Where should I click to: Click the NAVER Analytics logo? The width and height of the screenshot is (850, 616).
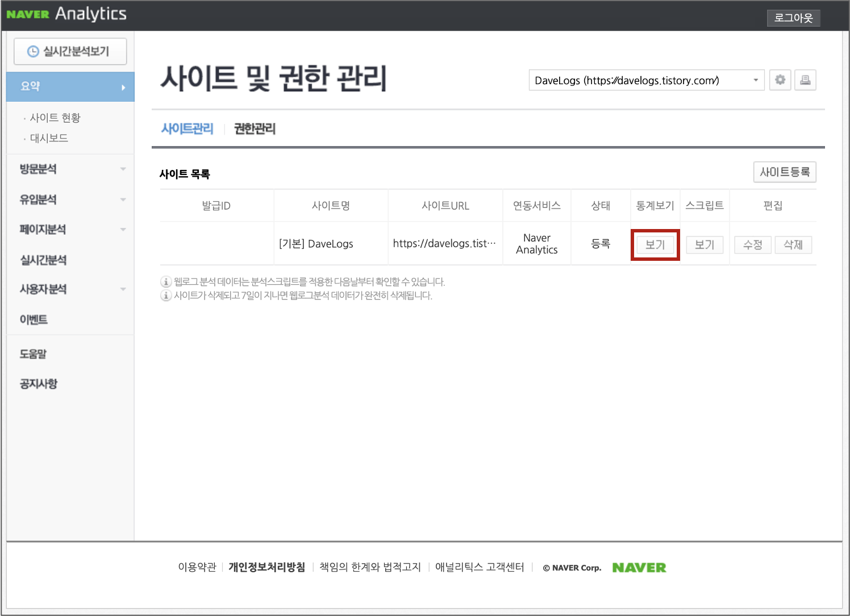pos(66,14)
